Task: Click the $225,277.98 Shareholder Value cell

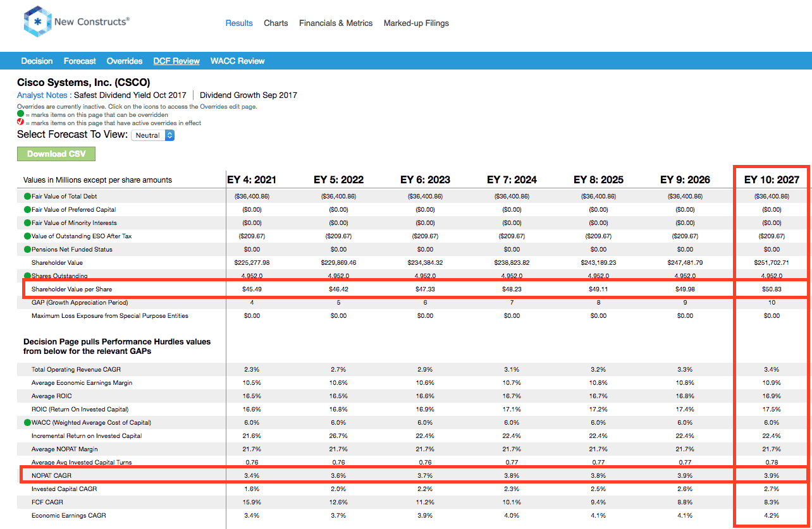Action: [x=252, y=262]
